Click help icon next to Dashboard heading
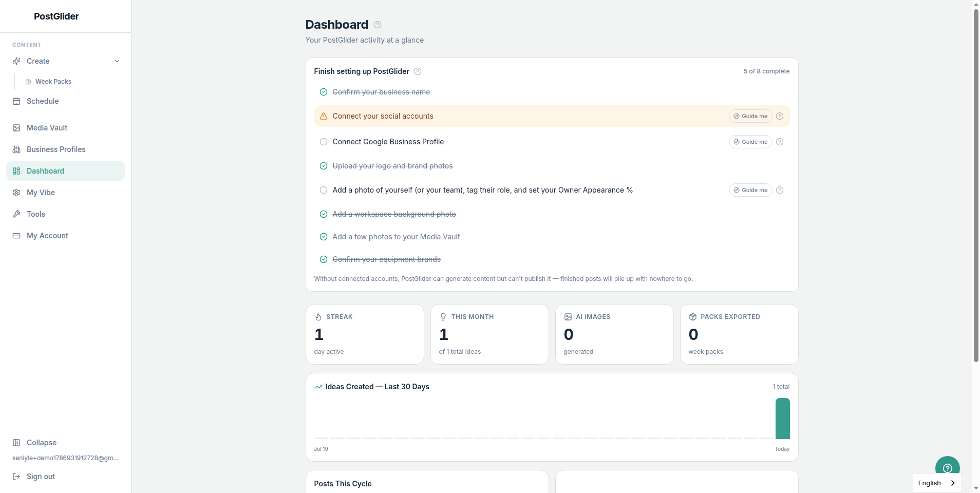Screen dimensions: 980x493 378,25
